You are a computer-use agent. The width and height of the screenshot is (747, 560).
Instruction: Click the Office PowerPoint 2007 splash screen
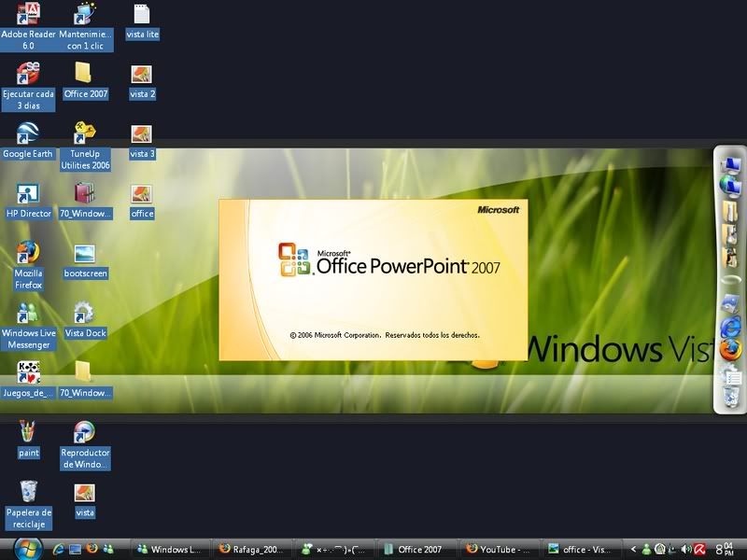(x=373, y=280)
